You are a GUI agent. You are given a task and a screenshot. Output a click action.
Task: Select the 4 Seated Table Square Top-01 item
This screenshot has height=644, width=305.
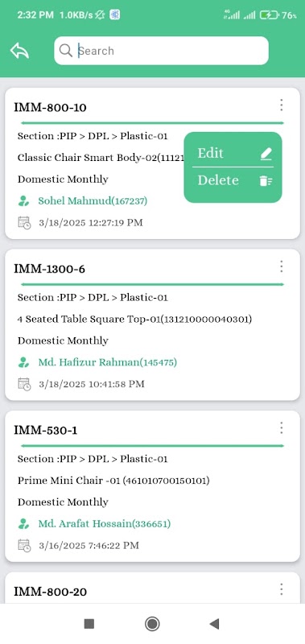click(x=134, y=319)
